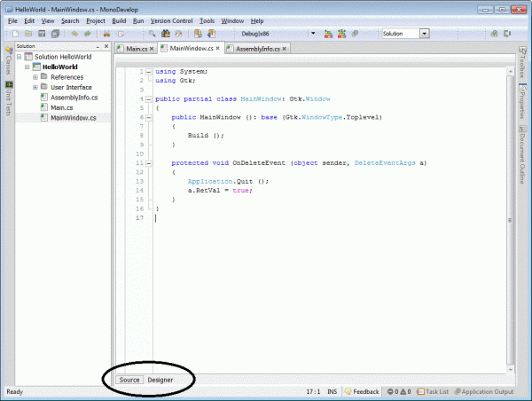Viewport: 532px width, 401px height.
Task: Open the Project menu
Action: point(96,21)
